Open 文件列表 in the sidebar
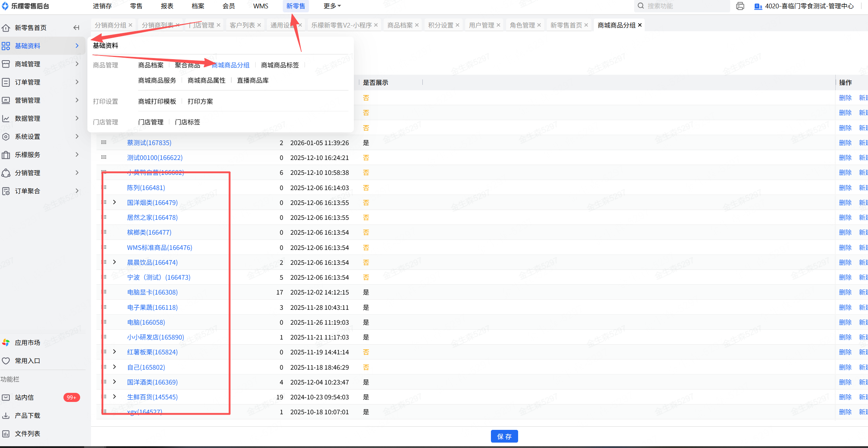Image resolution: width=868 pixels, height=448 pixels. 27,434
